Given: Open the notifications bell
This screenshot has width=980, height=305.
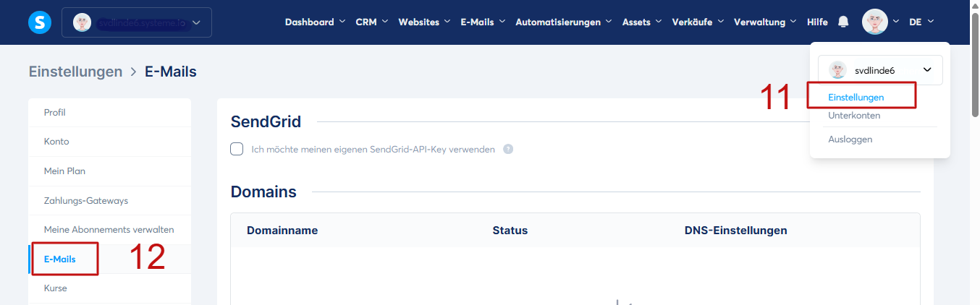Looking at the screenshot, I should click(843, 22).
